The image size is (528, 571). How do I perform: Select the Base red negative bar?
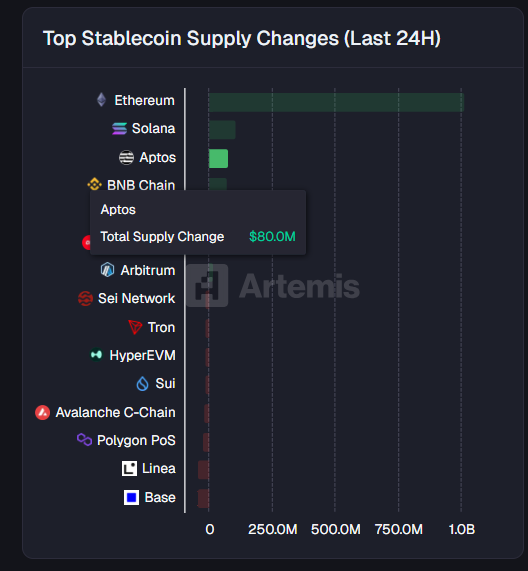click(x=203, y=499)
